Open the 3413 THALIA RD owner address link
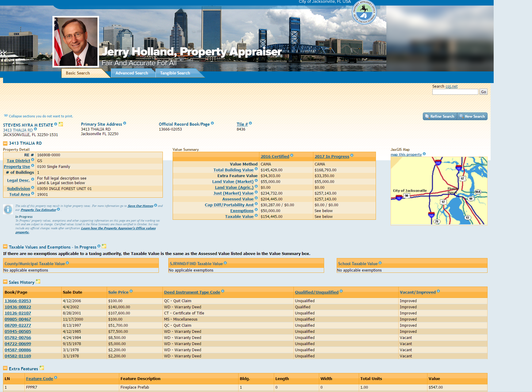Screen dimensions: 532x392 (x=18, y=130)
